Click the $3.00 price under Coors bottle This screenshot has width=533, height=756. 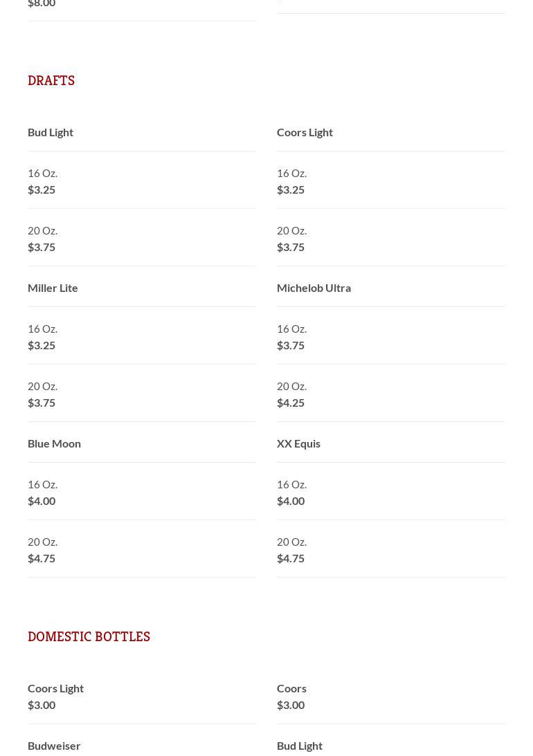click(291, 705)
